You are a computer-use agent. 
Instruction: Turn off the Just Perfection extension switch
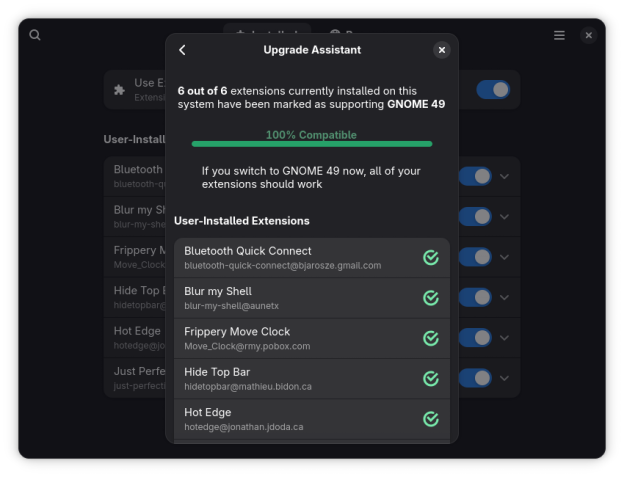point(475,378)
